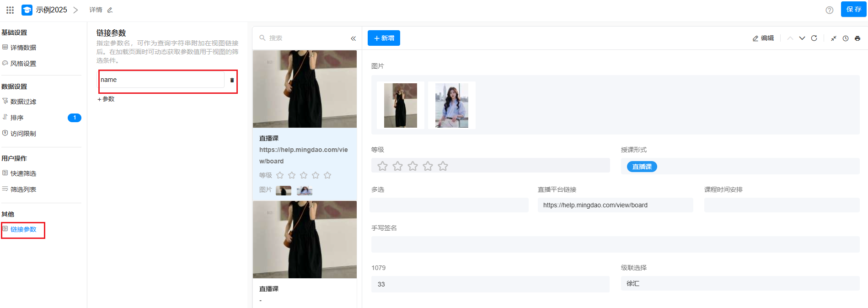
Task: Open record history via clock icon
Action: [846, 38]
